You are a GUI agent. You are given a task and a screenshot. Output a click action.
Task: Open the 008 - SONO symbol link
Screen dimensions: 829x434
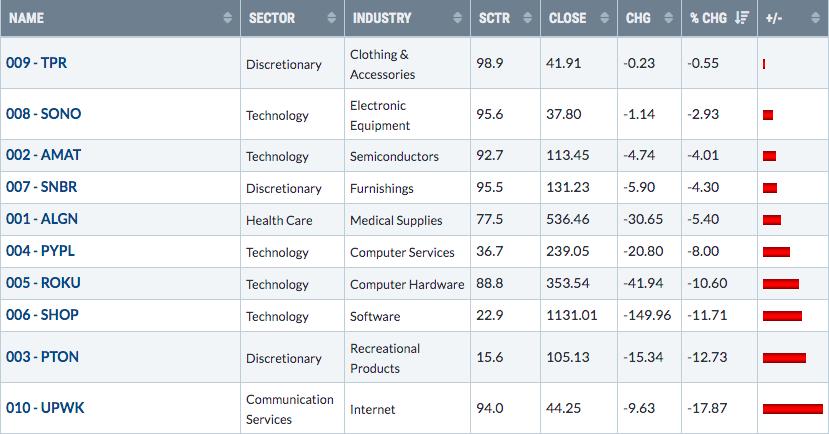(x=43, y=114)
